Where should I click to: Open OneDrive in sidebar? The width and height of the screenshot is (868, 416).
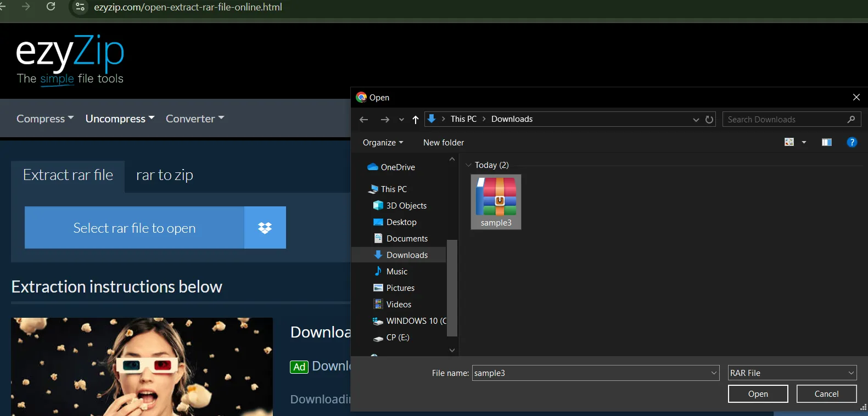pyautogui.click(x=391, y=167)
